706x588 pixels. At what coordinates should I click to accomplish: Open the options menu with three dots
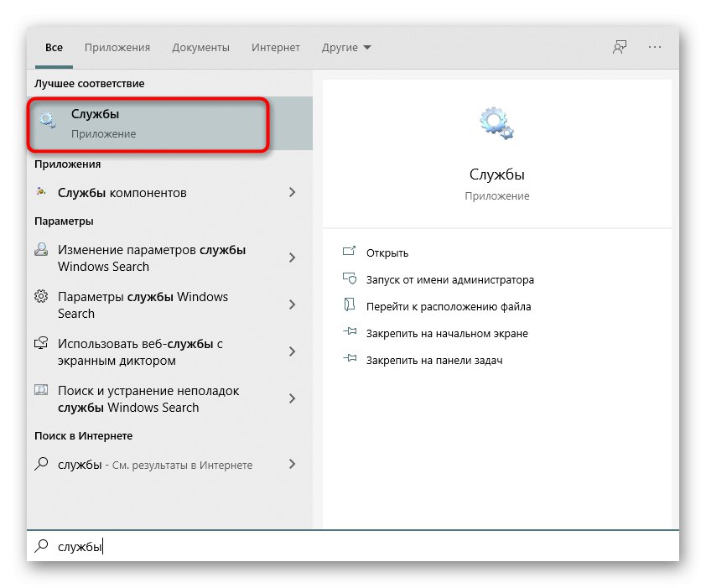tap(655, 48)
